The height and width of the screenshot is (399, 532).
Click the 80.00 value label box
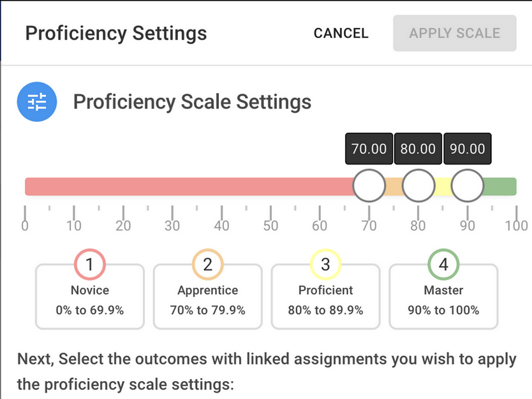coord(418,149)
